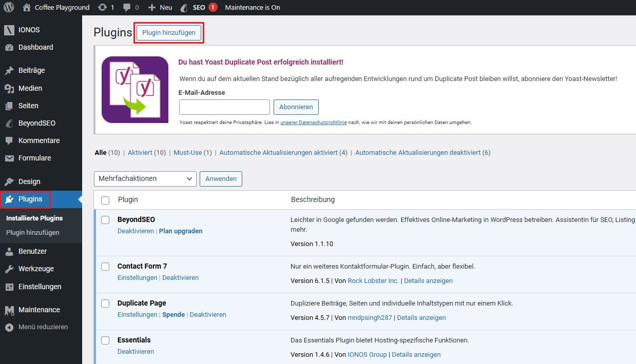
Task: Check the Contact Form 7 checkbox
Action: [x=105, y=266]
